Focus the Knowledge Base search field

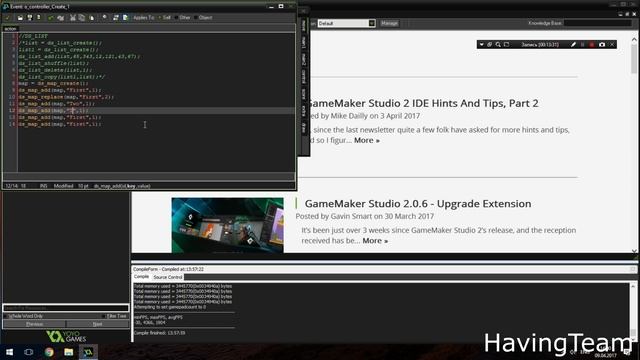[598, 23]
